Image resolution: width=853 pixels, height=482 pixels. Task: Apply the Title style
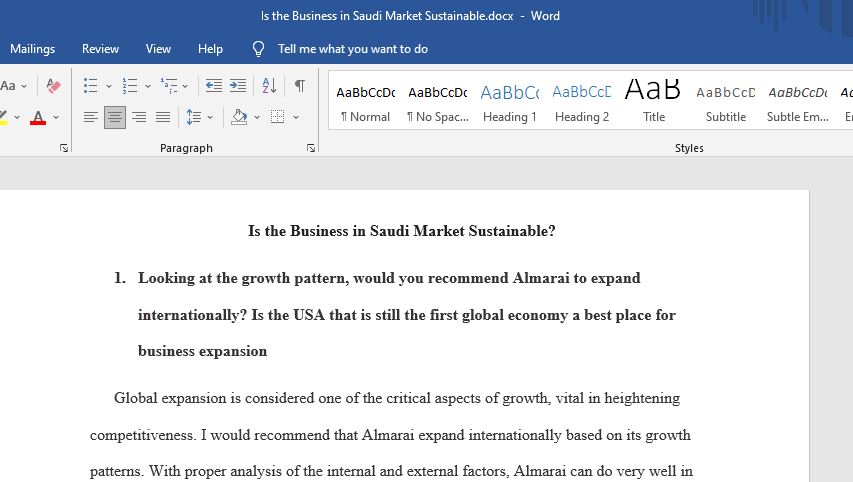[x=653, y=102]
